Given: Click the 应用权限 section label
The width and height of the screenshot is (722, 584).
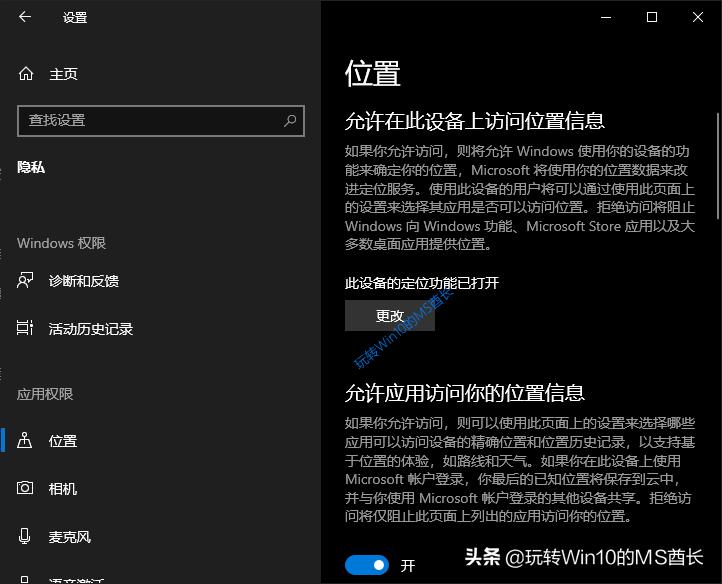Looking at the screenshot, I should 45,394.
